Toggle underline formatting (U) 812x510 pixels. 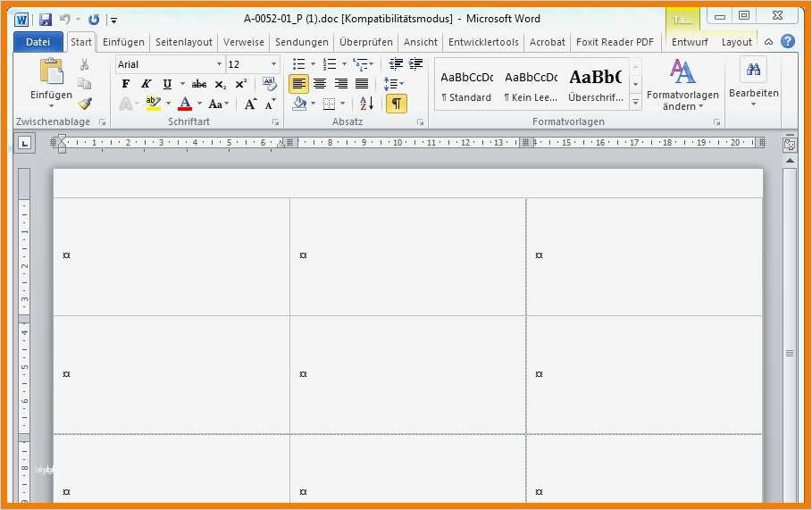coord(167,84)
